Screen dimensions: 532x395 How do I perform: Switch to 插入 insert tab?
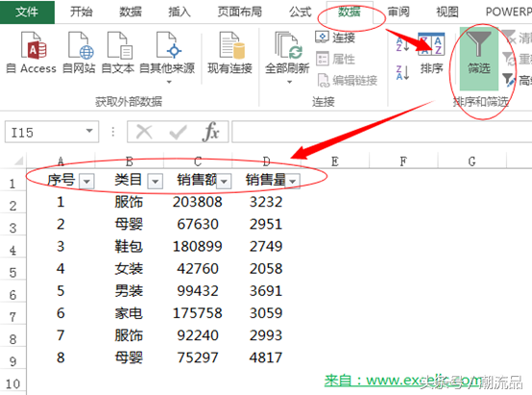point(180,12)
